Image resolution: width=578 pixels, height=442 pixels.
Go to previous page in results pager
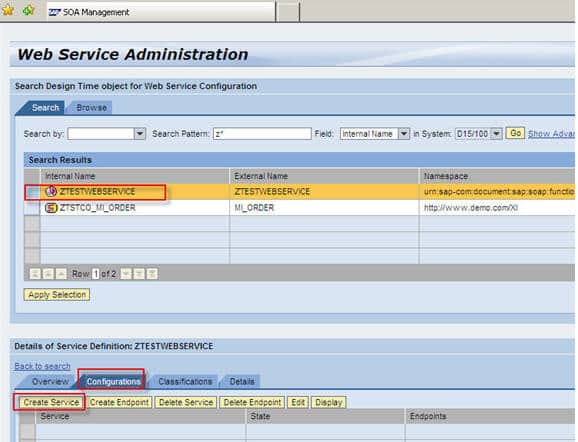point(48,274)
